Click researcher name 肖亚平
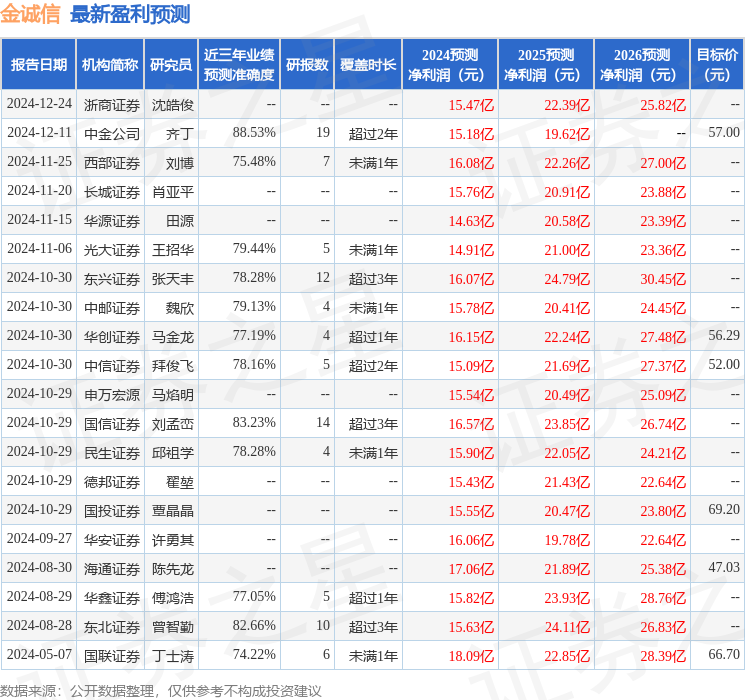 (173, 192)
